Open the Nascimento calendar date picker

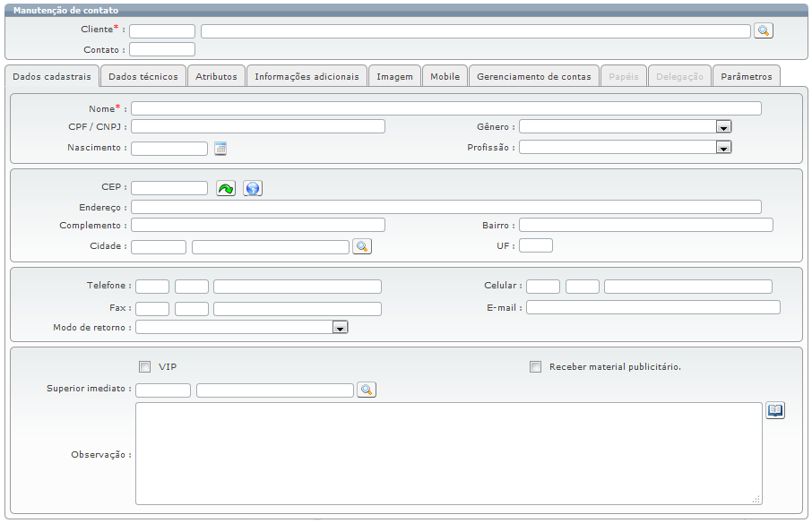(x=220, y=148)
